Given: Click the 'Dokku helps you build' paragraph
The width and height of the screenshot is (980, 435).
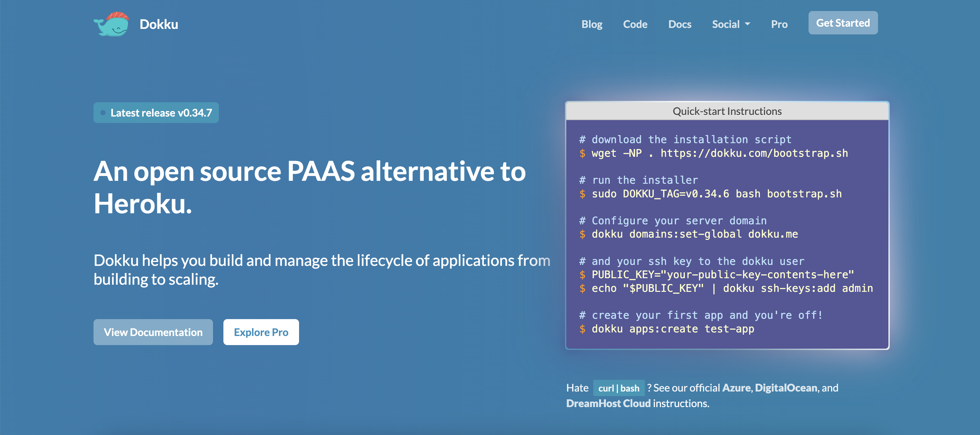Looking at the screenshot, I should pos(322,269).
